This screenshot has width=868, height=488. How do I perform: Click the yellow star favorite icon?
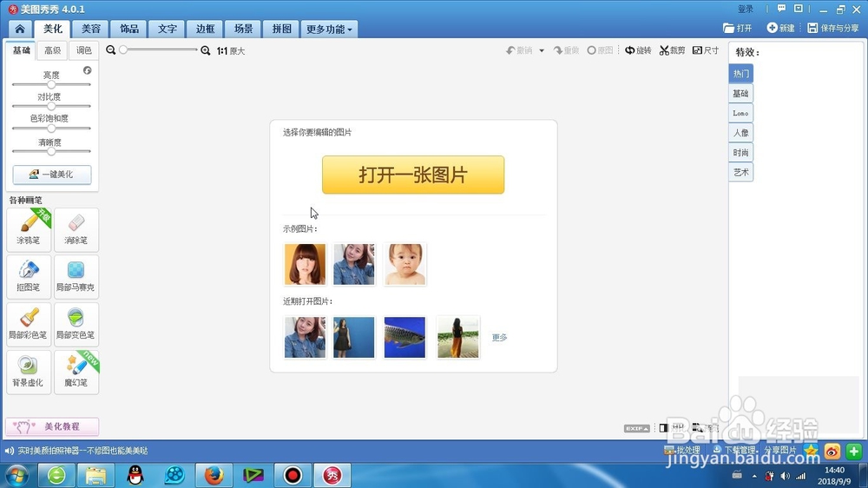[x=811, y=451]
